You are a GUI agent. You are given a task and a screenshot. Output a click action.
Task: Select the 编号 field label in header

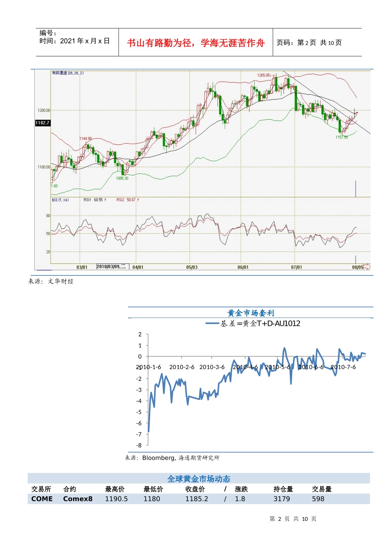click(48, 33)
